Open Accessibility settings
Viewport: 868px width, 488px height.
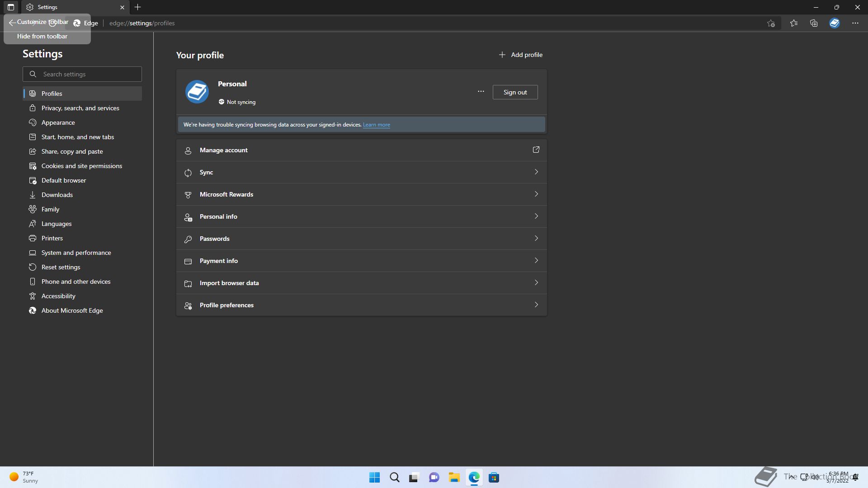pyautogui.click(x=82, y=296)
